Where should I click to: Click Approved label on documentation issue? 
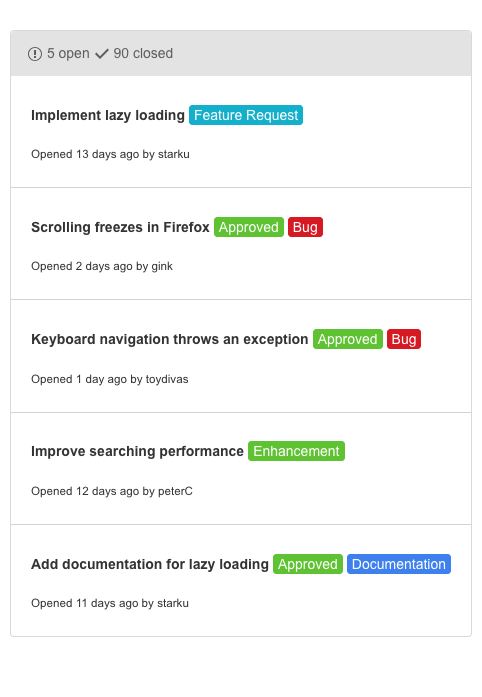tap(308, 564)
